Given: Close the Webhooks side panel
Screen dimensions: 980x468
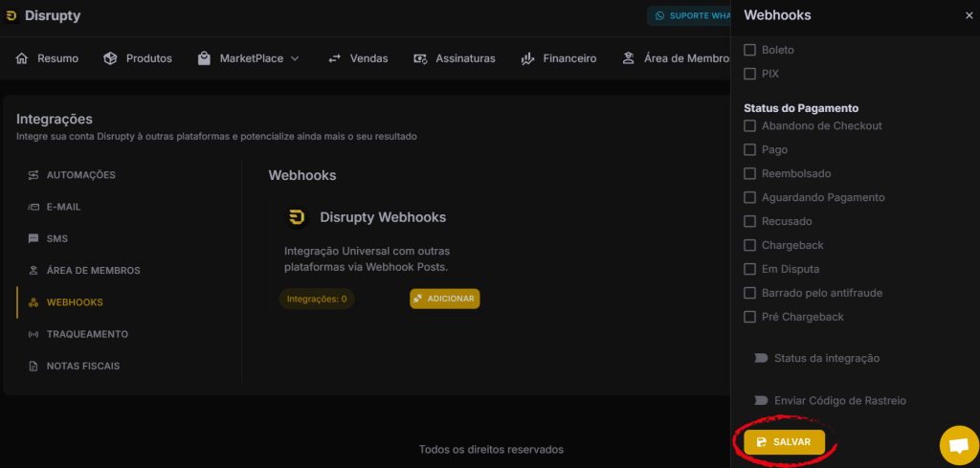Looking at the screenshot, I should [x=969, y=15].
